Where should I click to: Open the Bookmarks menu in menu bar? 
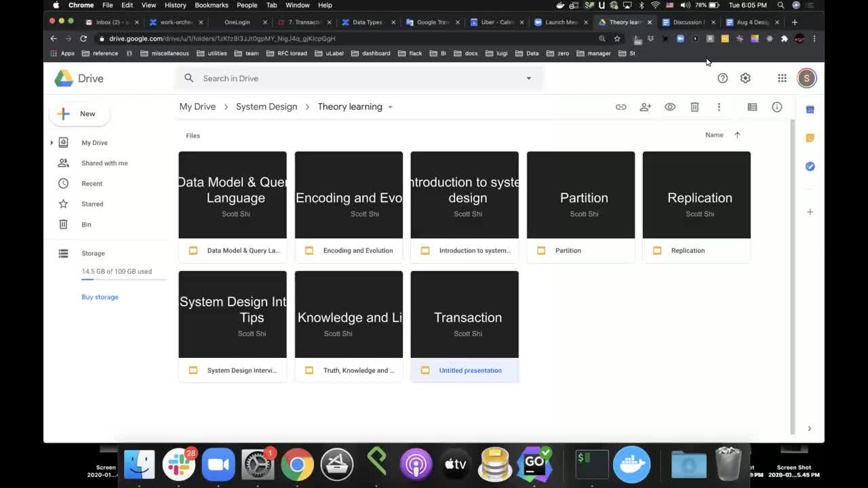[x=211, y=5]
